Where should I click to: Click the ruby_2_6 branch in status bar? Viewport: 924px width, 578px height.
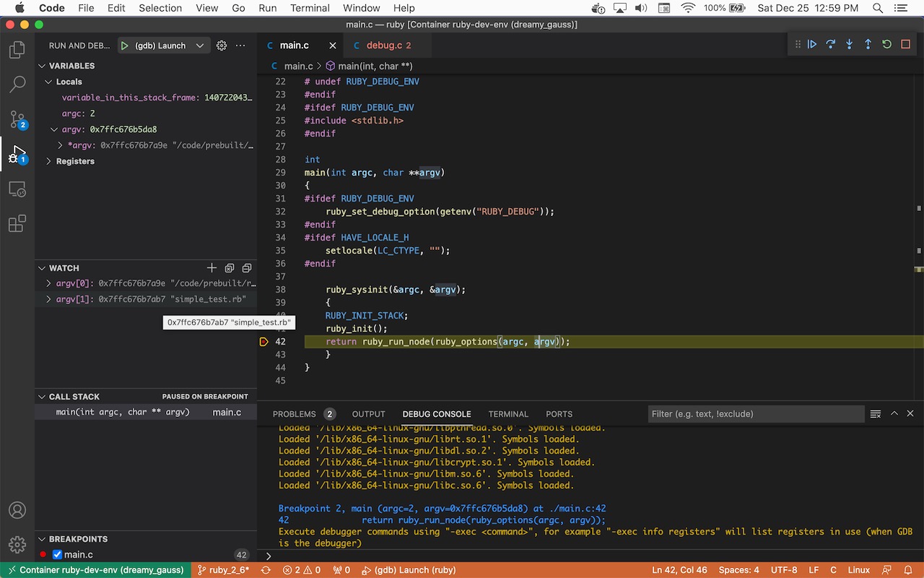pos(223,569)
